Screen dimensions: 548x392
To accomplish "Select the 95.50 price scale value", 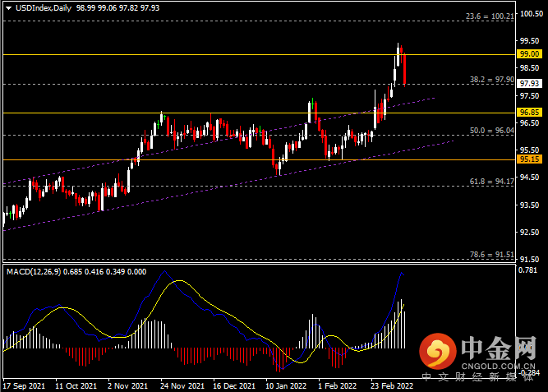I will click(x=529, y=150).
